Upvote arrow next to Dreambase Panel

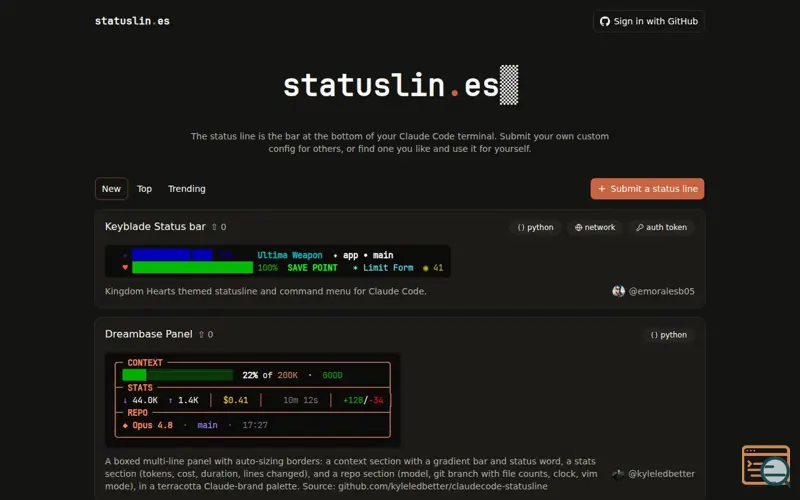pos(202,335)
